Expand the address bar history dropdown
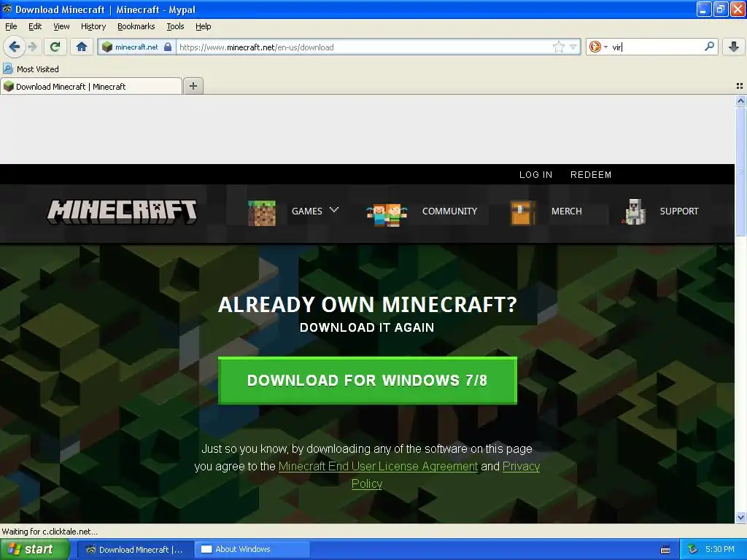 pos(573,47)
